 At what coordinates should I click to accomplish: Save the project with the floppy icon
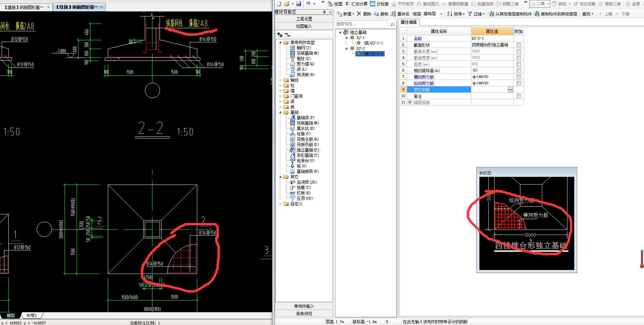point(299,4)
